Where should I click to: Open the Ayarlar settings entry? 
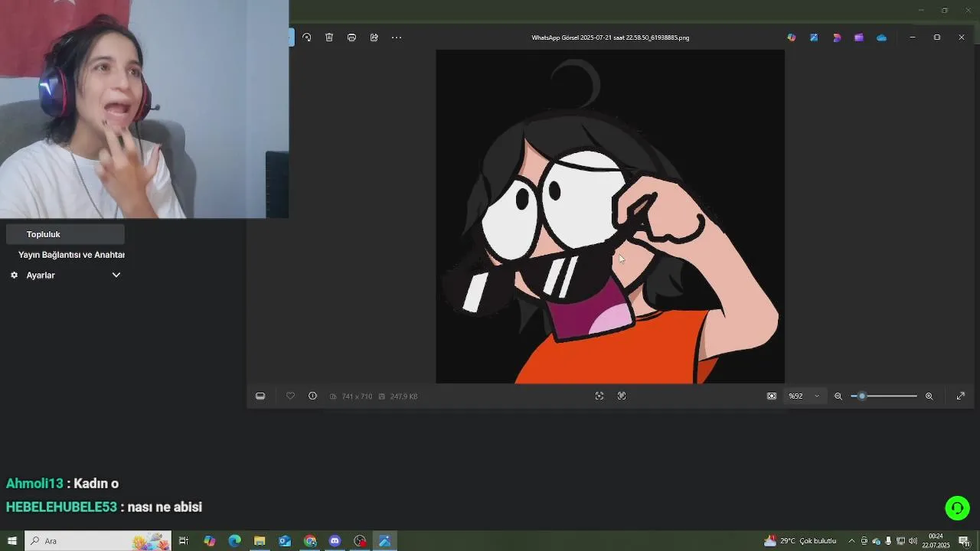point(41,275)
